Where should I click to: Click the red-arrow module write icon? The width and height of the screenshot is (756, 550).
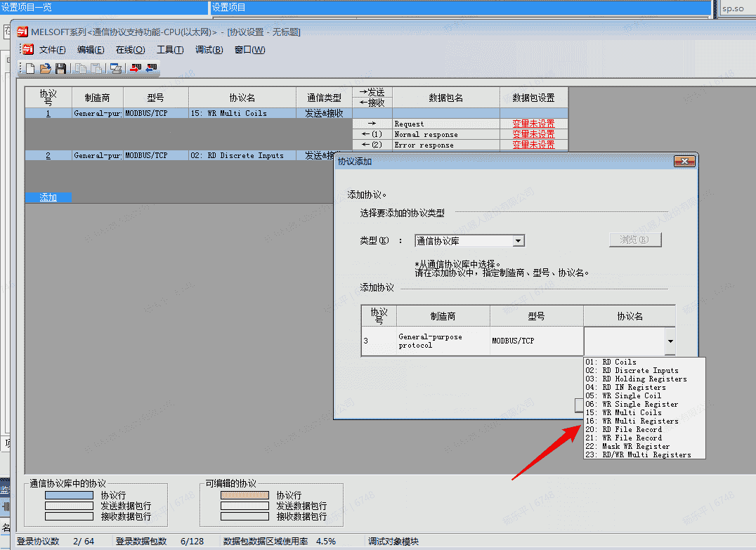(136, 68)
